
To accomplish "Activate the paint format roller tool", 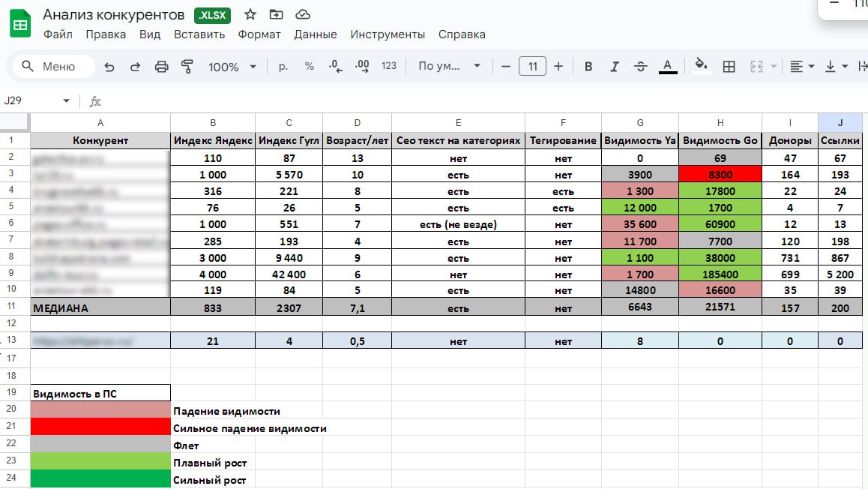I will point(187,67).
